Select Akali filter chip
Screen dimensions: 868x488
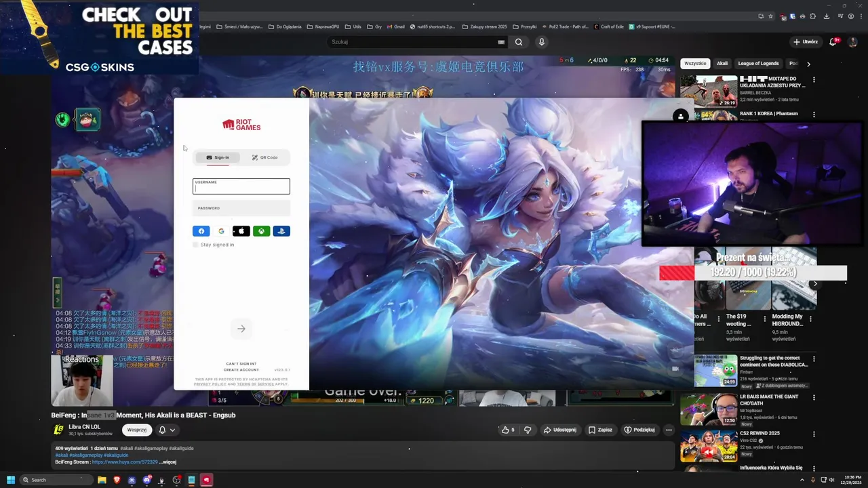[722, 63]
